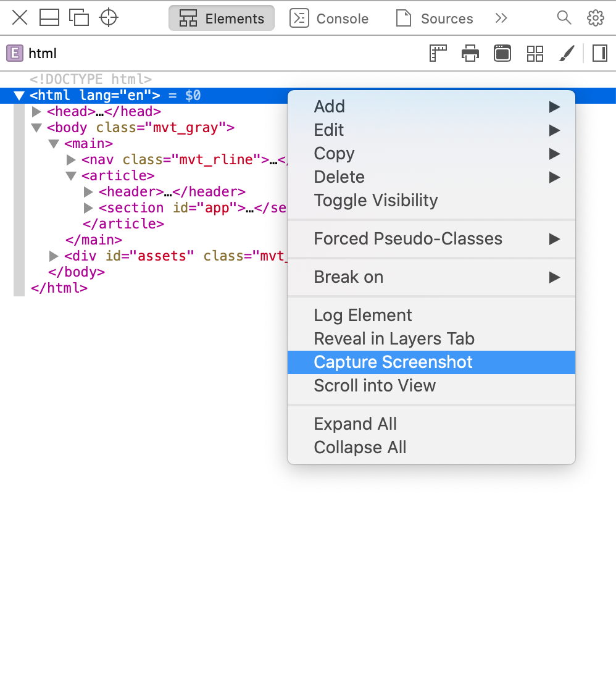The image size is (616, 694).
Task: Select the closing </body> tag
Action: (x=77, y=272)
